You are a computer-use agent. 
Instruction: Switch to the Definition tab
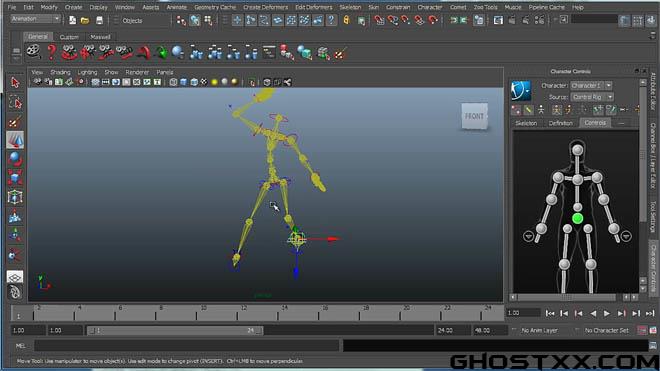click(561, 123)
